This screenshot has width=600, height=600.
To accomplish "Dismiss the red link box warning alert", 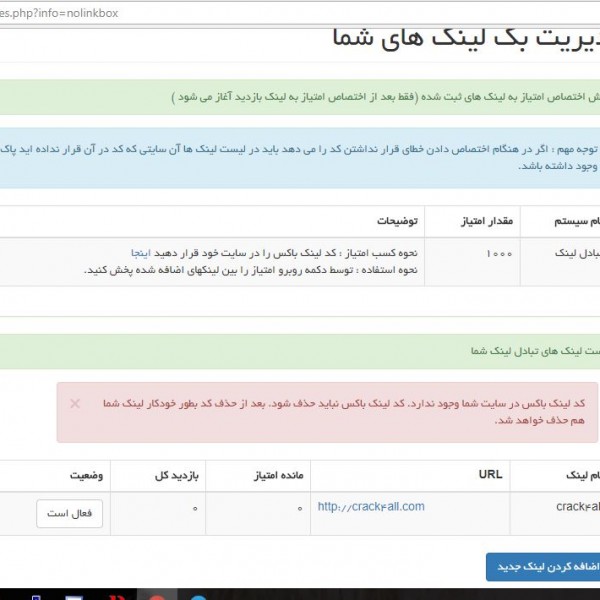I will [x=75, y=403].
